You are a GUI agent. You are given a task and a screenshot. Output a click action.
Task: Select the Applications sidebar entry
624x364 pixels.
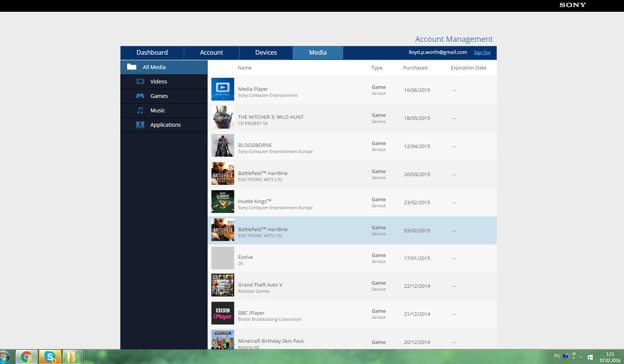pos(164,125)
